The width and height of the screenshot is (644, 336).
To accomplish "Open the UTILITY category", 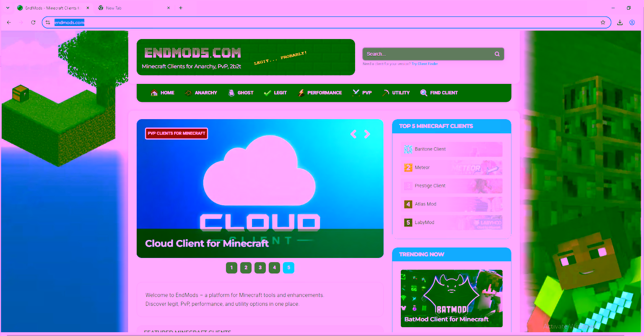I will pos(396,93).
